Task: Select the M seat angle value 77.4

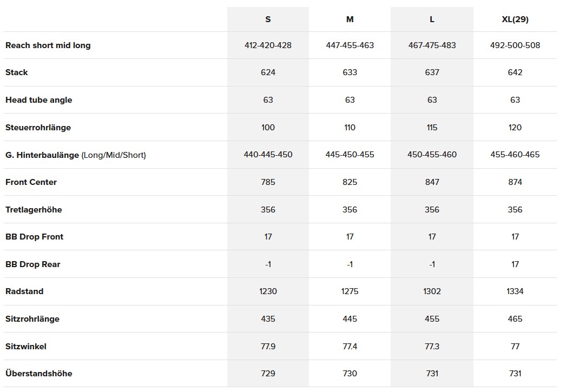Action: pyautogui.click(x=350, y=347)
